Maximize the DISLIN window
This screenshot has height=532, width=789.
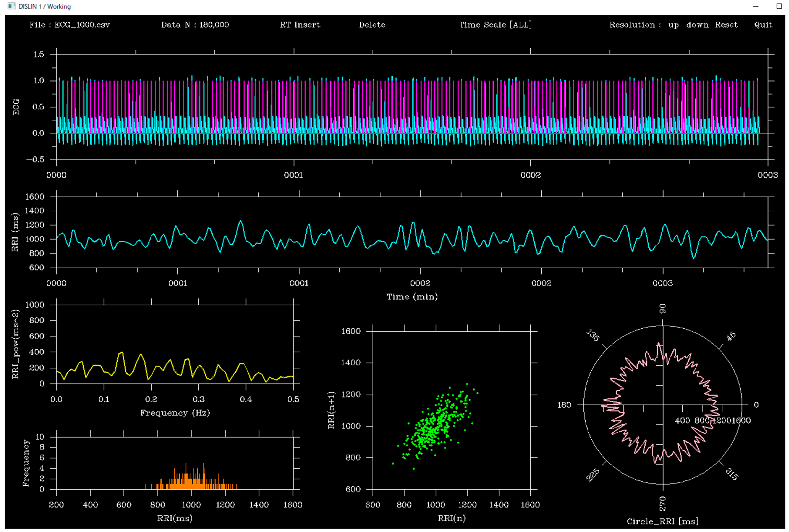pos(779,6)
